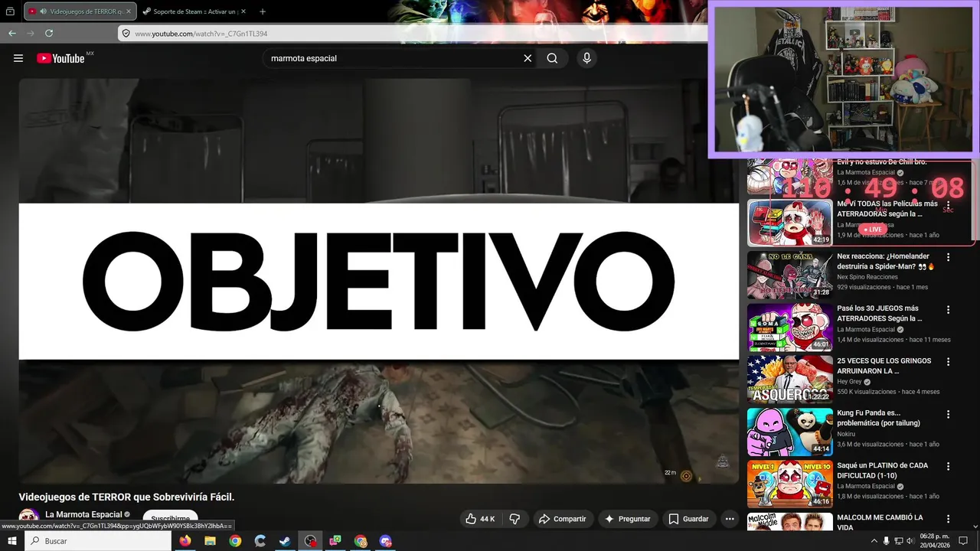The image size is (980, 551).
Task: Open File Explorer from the taskbar
Action: pyautogui.click(x=210, y=541)
